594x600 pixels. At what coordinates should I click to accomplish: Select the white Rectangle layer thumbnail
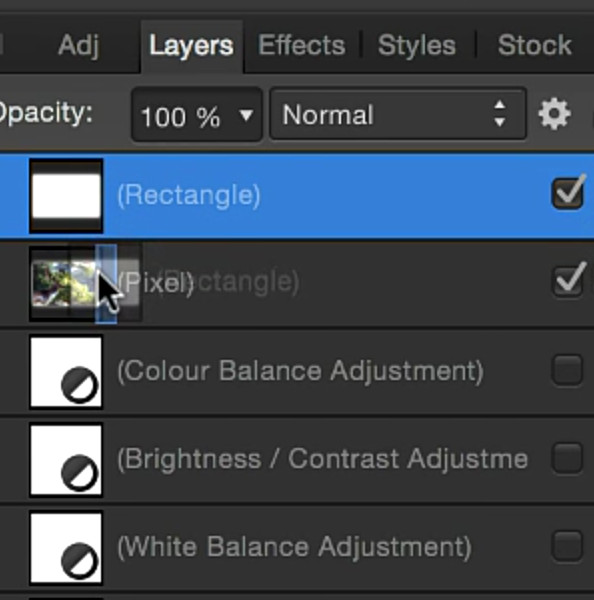66,196
